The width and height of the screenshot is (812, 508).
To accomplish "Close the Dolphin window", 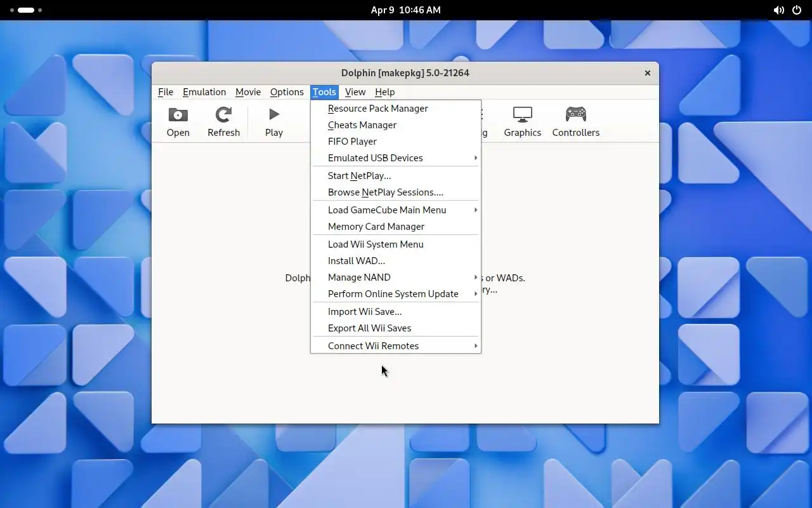I will [x=648, y=73].
